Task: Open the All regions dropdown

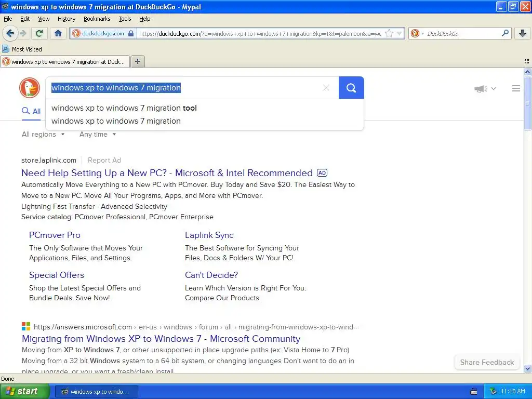Action: (x=43, y=135)
